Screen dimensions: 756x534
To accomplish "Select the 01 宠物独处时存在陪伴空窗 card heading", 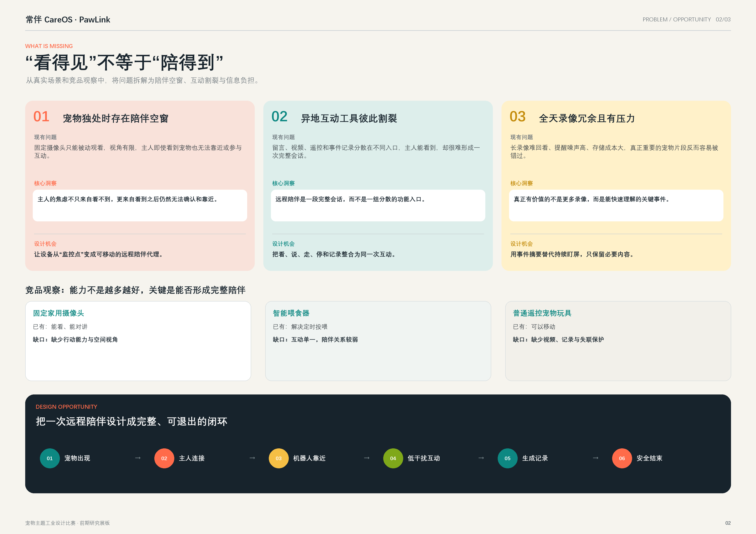I will point(101,117).
